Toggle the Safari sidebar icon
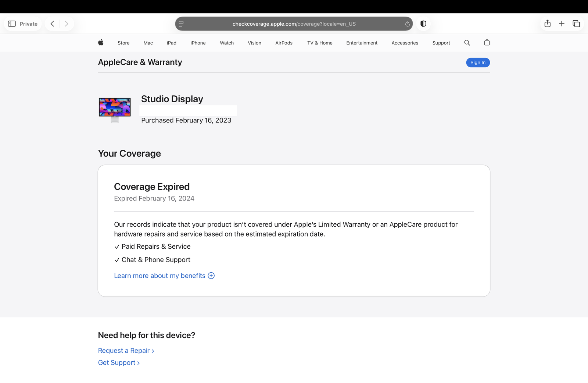The width and height of the screenshot is (588, 383). click(12, 24)
